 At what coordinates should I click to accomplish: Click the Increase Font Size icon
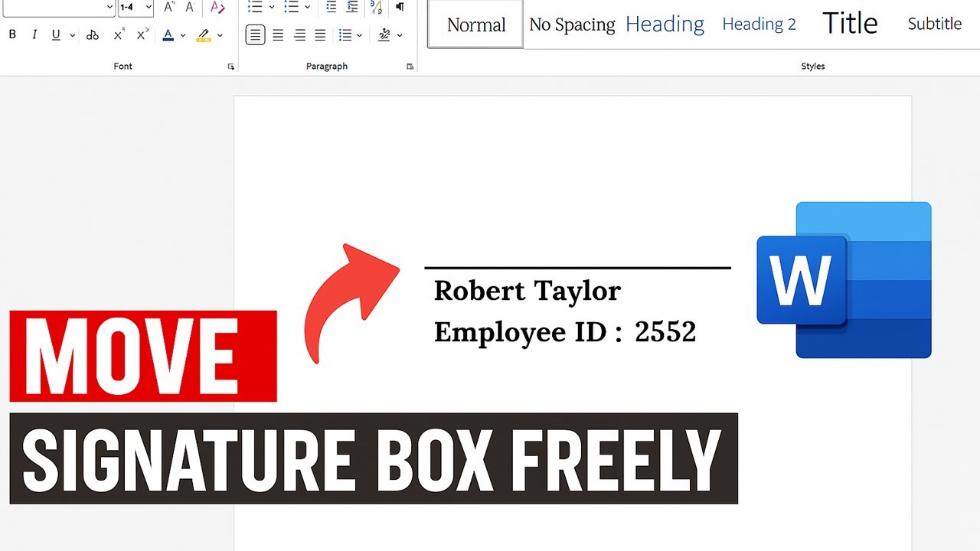coord(169,7)
